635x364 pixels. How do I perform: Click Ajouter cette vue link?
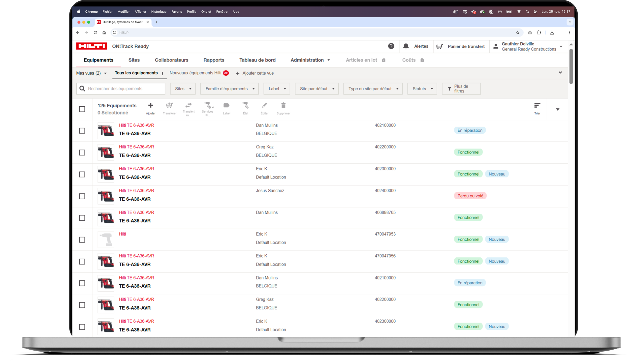pyautogui.click(x=255, y=73)
